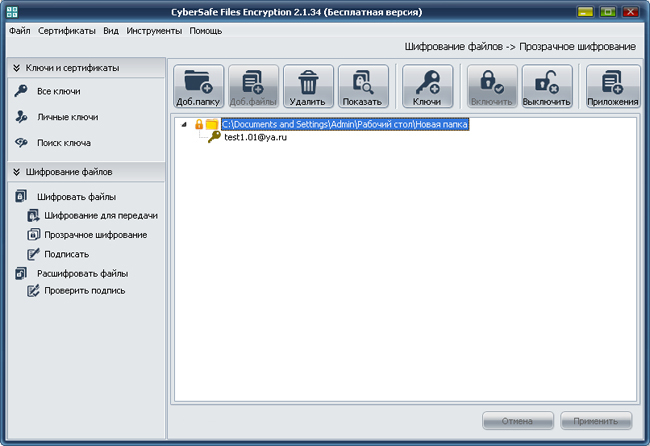Close the CyberSafe window
Screen dimensions: 650x446
coord(630,12)
